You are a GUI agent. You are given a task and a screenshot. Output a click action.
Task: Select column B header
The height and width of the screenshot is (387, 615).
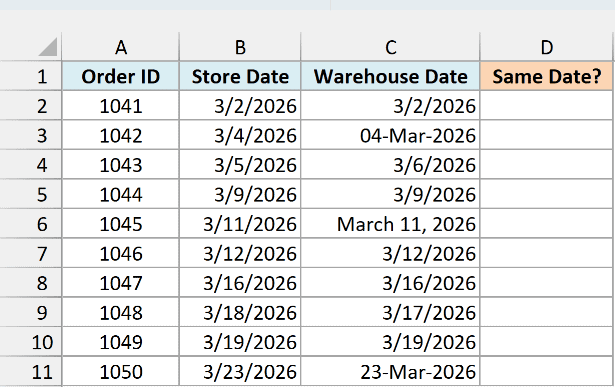point(240,47)
